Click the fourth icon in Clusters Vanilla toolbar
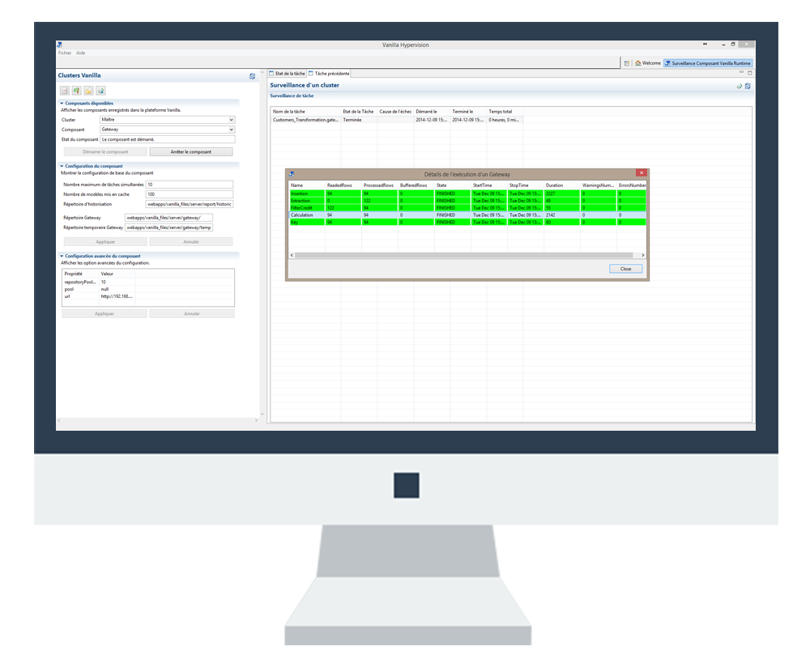 100,91
